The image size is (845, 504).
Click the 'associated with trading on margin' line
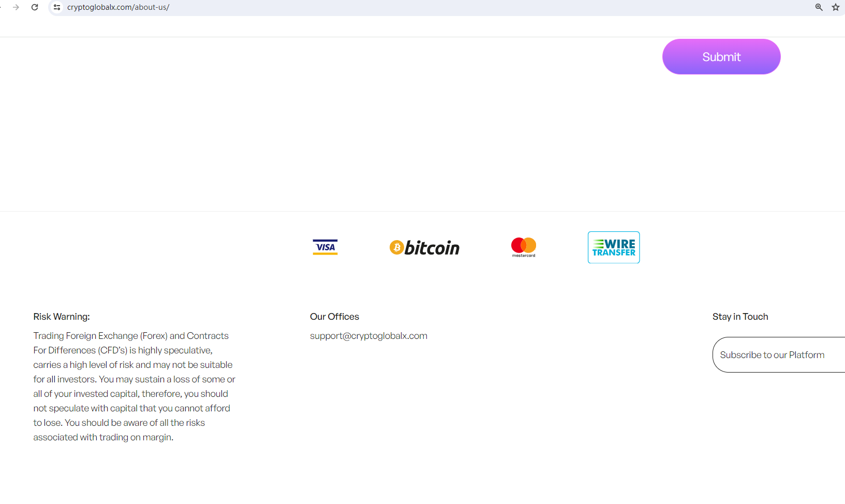103,437
